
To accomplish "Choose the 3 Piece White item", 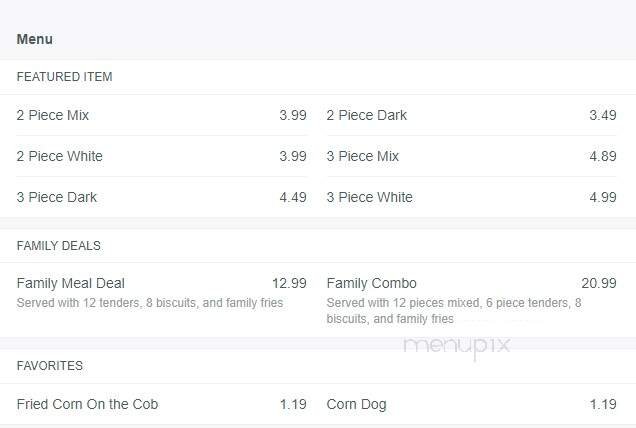I will 369,197.
